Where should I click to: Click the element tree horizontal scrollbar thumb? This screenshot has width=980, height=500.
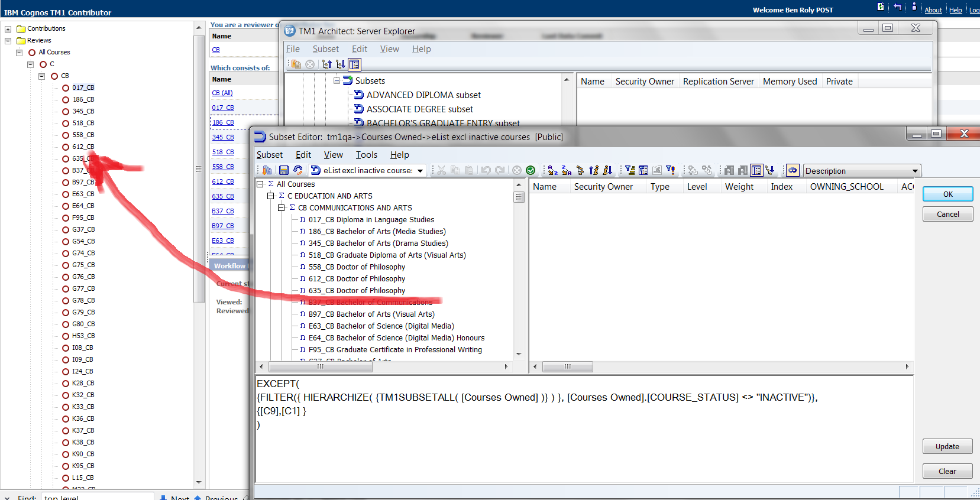click(320, 366)
